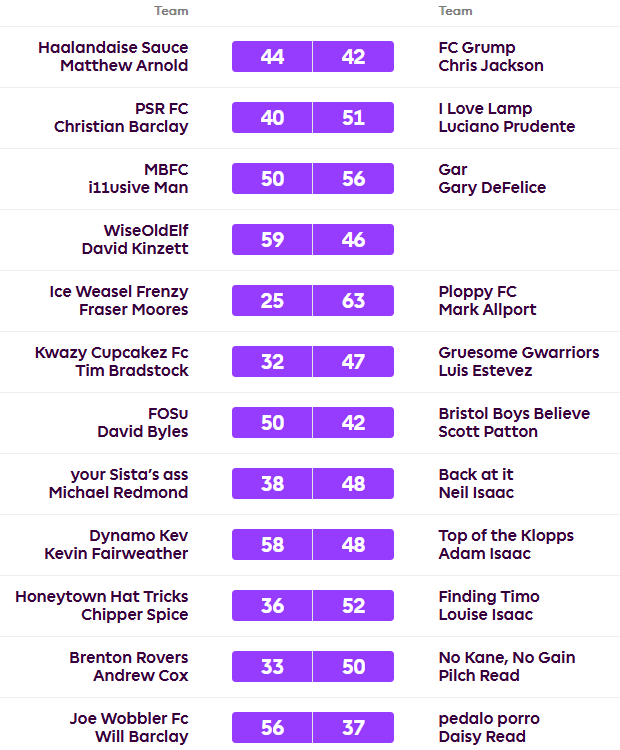Image resolution: width=620 pixels, height=750 pixels.
Task: Select the Kwazy Cupcakez Fc team
Action: [111, 352]
